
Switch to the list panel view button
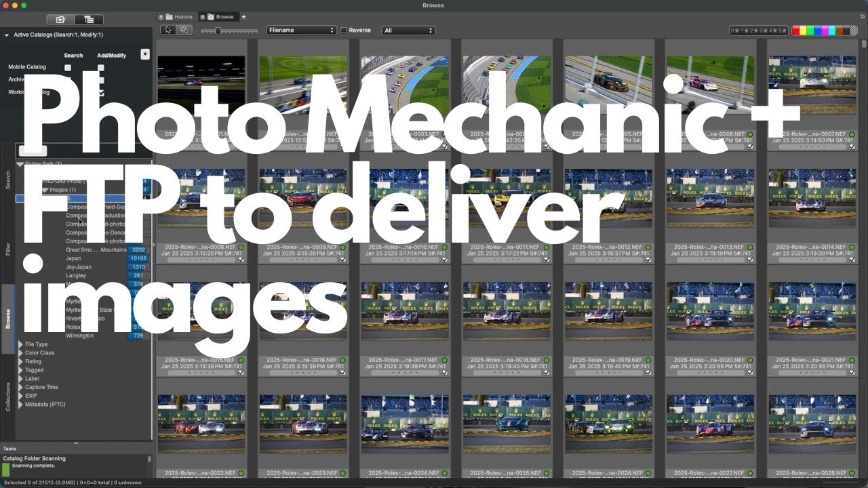pos(90,20)
